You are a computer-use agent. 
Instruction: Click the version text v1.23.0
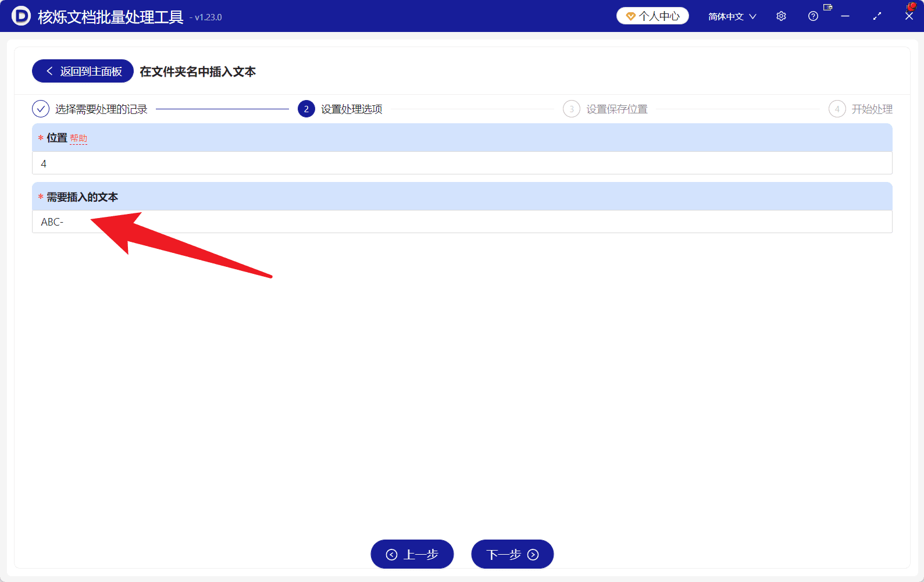coord(208,17)
